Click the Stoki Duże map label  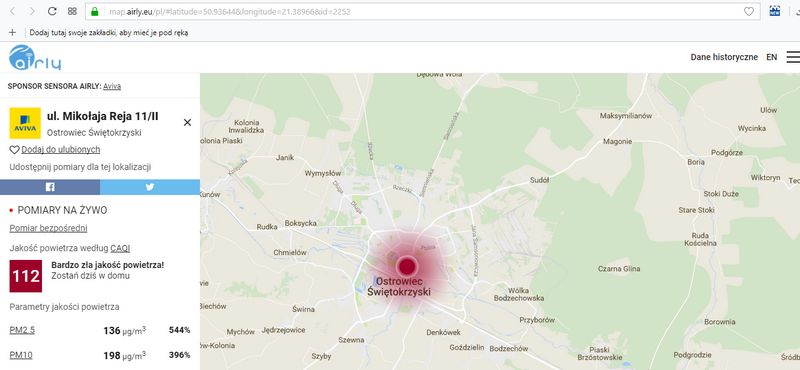tap(721, 194)
